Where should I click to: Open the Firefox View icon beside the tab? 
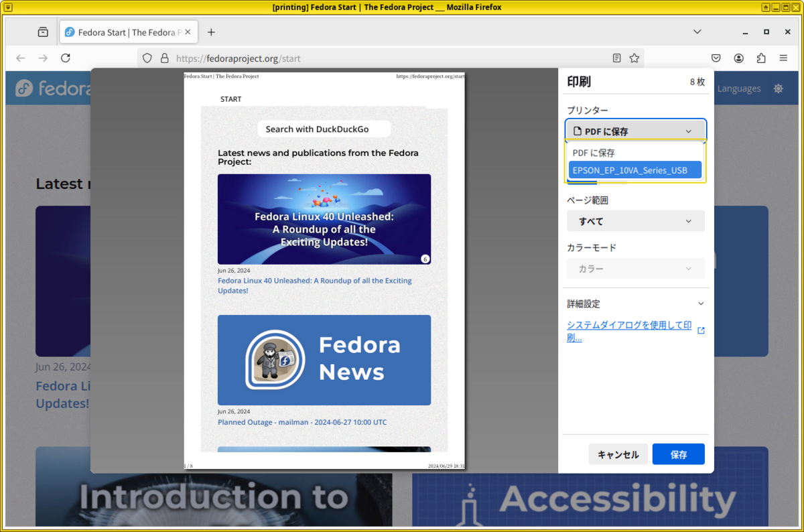(42, 31)
